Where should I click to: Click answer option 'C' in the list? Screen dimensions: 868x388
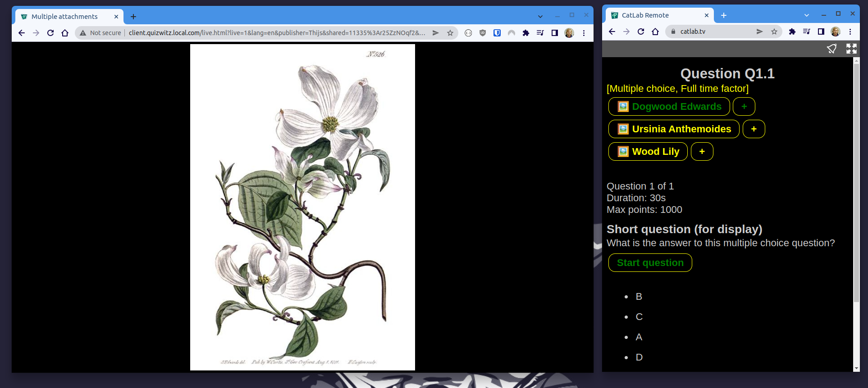639,317
